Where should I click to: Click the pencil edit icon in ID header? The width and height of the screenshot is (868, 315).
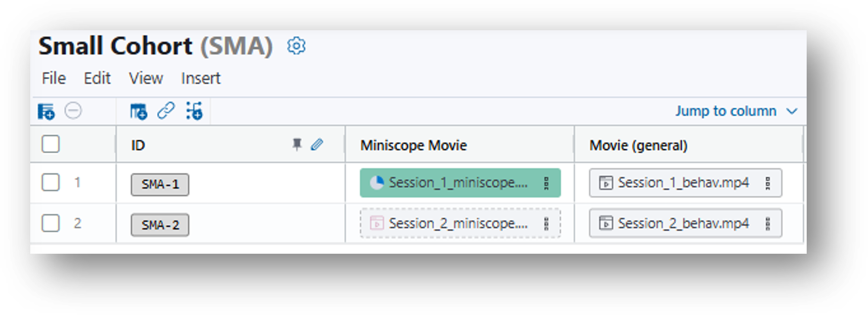click(317, 145)
